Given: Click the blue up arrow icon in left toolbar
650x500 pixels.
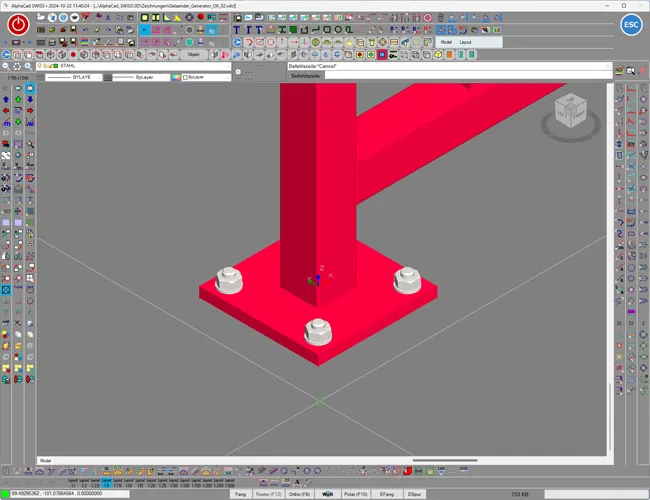Looking at the screenshot, I should tap(6, 99).
